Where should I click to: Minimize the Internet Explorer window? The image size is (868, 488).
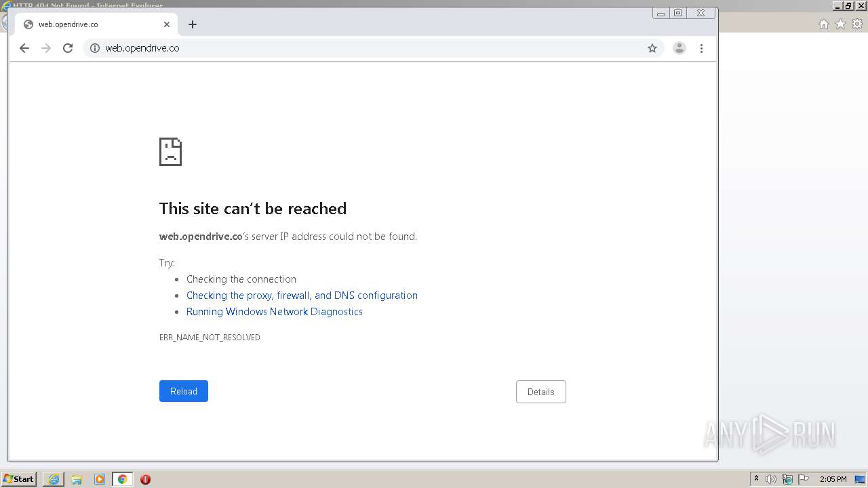[x=838, y=5]
